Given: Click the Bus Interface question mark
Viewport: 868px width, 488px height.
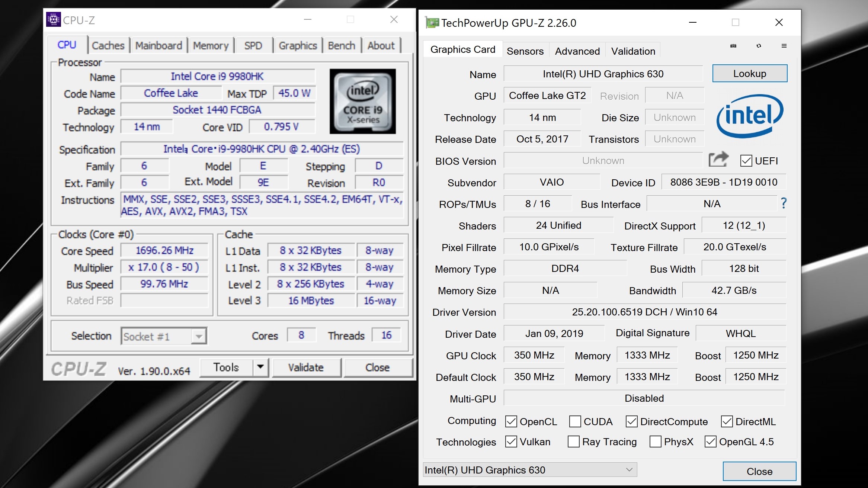Looking at the screenshot, I should [x=784, y=203].
